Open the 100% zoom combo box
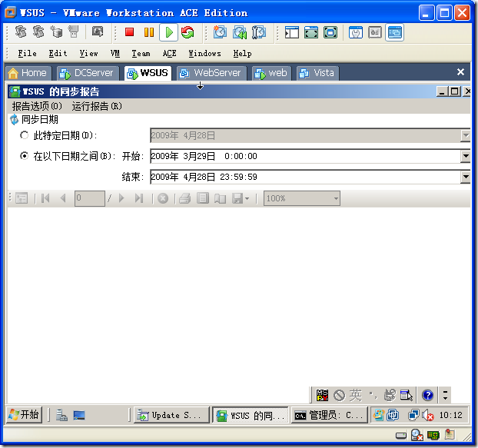This screenshot has width=478, height=448. (302, 198)
